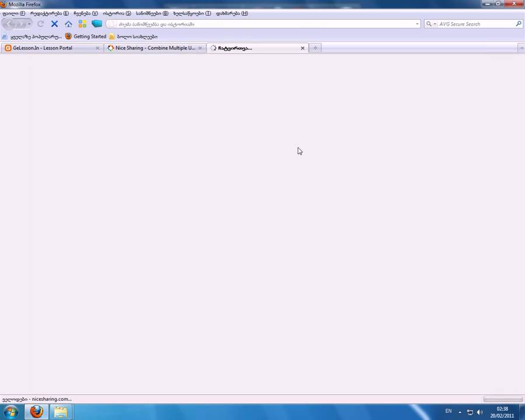Open the list all tabs dropdown
Image resolution: width=525 pixels, height=420 pixels.
pyautogui.click(x=521, y=48)
